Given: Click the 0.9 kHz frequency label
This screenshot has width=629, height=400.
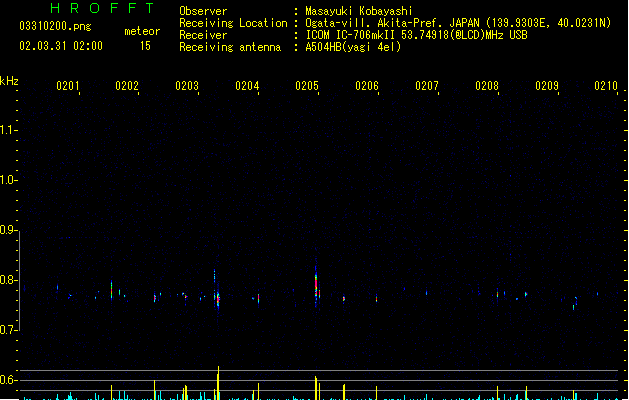Looking at the screenshot, I should [x=8, y=230].
